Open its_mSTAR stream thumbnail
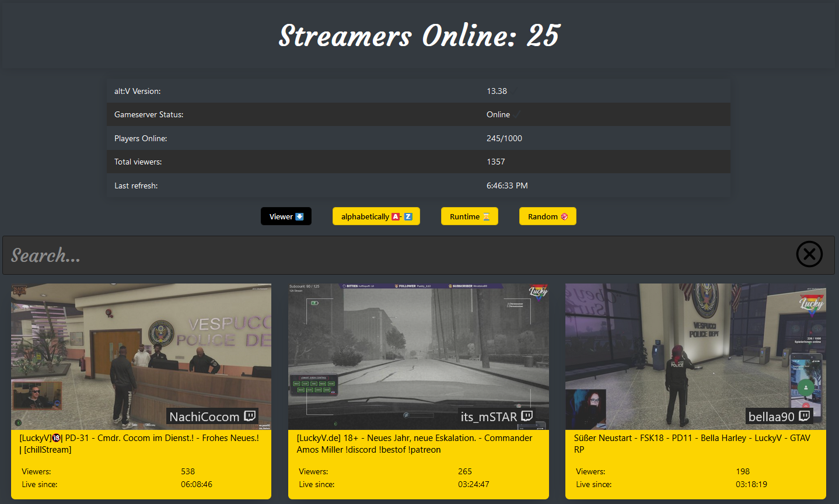The height and width of the screenshot is (504, 839). 418,356
